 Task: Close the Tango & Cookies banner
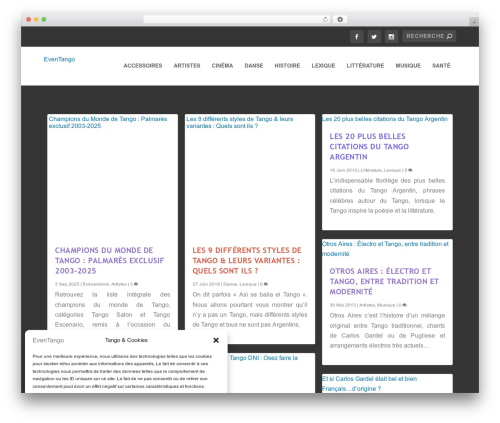click(x=216, y=340)
